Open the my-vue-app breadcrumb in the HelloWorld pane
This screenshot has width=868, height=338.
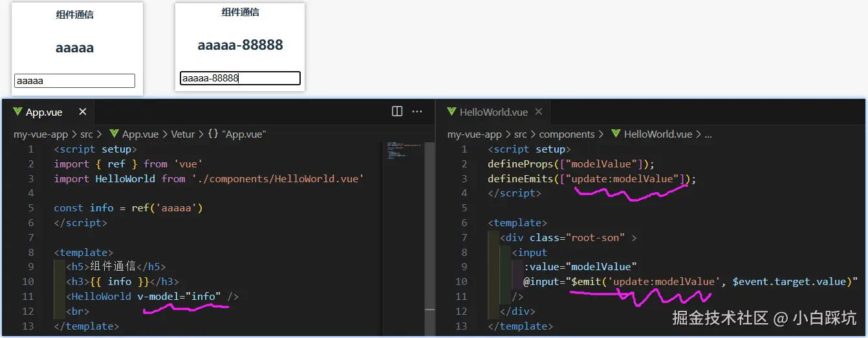474,134
